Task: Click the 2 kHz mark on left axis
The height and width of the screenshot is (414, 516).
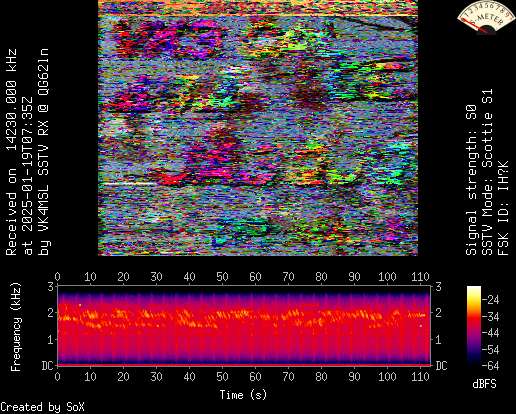Action: (50, 313)
